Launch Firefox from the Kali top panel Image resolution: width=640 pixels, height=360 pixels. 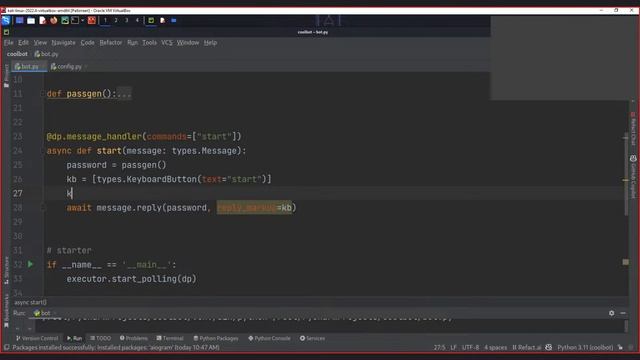(x=53, y=20)
